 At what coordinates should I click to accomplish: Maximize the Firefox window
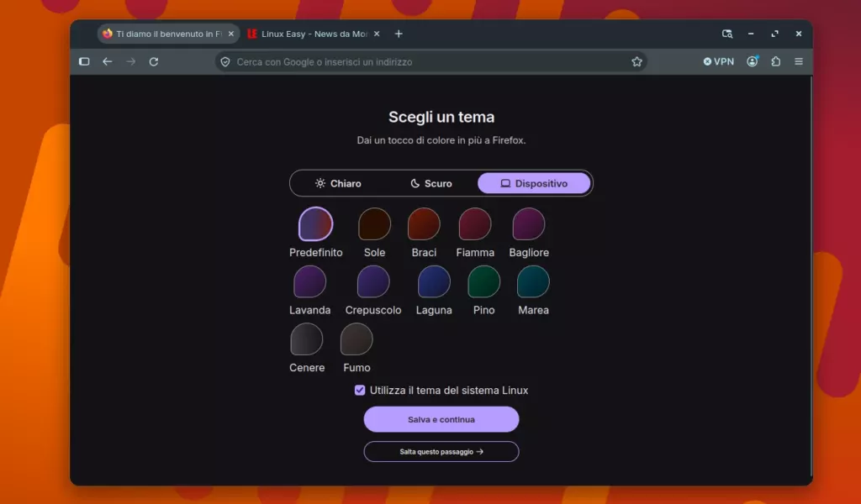click(774, 34)
